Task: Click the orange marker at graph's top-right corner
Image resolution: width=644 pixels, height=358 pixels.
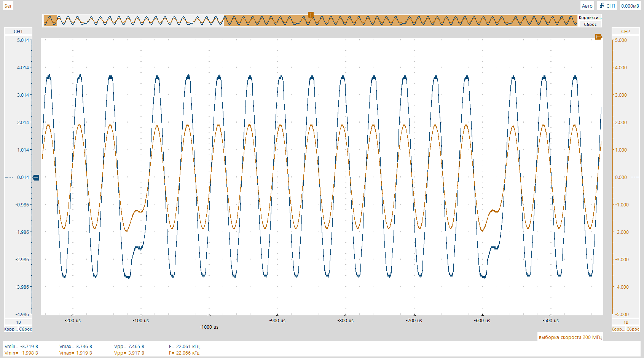Action: (598, 37)
